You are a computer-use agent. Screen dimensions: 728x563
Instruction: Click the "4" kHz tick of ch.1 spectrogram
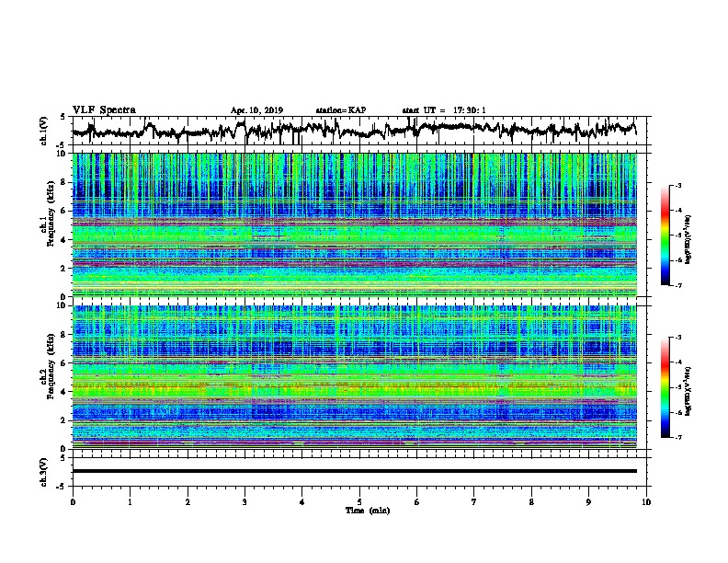[x=65, y=240]
